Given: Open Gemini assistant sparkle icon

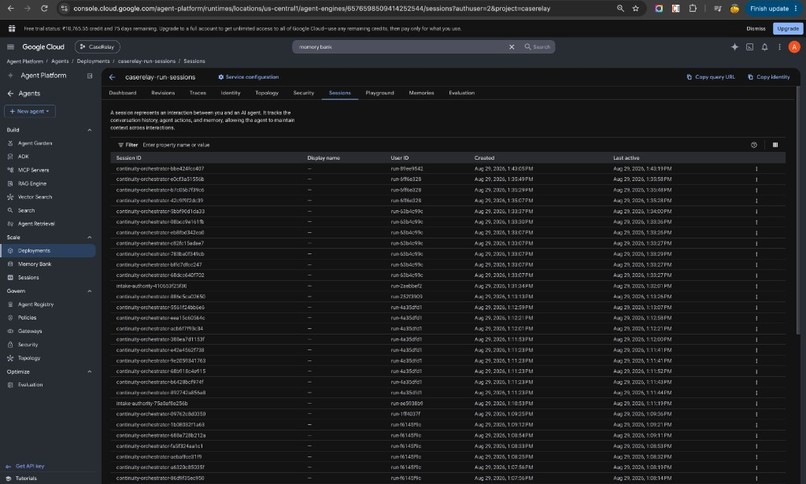Looking at the screenshot, I should (x=735, y=47).
